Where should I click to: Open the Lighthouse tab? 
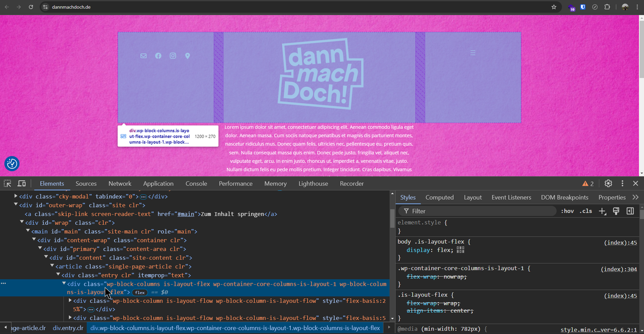tap(313, 183)
